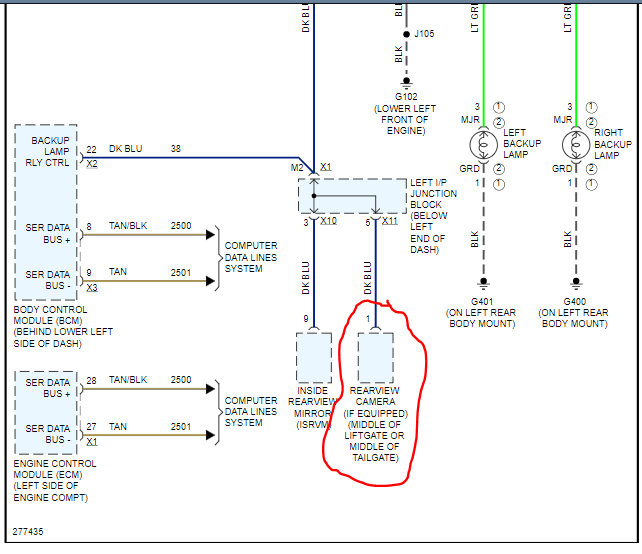Click "(ON LEFT REAR BODY MOUNT)" under G401
642x554 pixels.
[x=481, y=318]
